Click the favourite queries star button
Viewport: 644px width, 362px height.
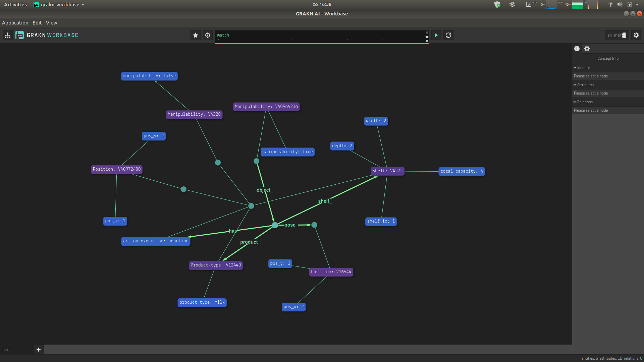pos(196,35)
